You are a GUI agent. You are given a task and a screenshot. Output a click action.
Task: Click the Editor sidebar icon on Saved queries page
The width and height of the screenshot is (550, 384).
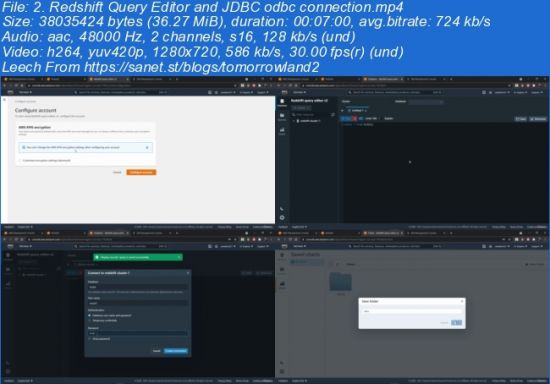tap(282, 256)
